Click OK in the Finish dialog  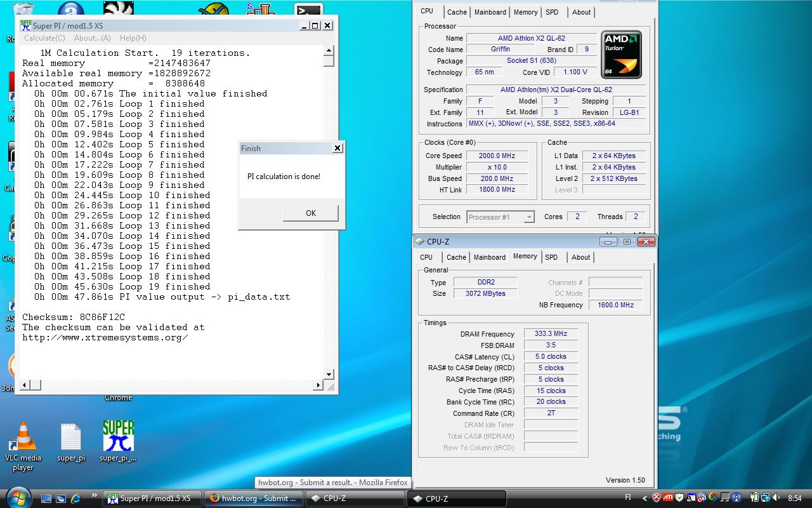click(x=311, y=213)
